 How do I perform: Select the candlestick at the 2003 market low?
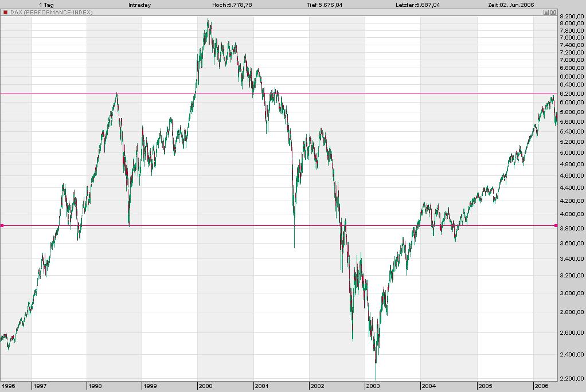(376, 367)
